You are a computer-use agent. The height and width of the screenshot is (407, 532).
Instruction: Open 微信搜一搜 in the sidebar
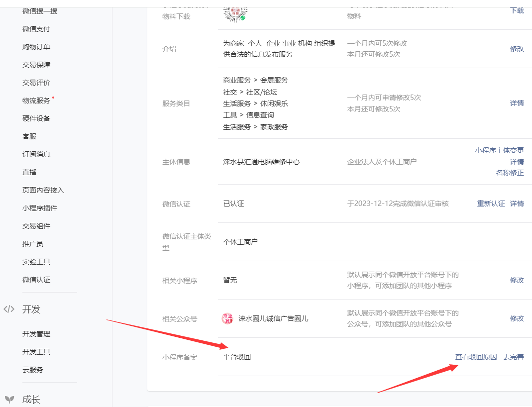click(x=40, y=11)
